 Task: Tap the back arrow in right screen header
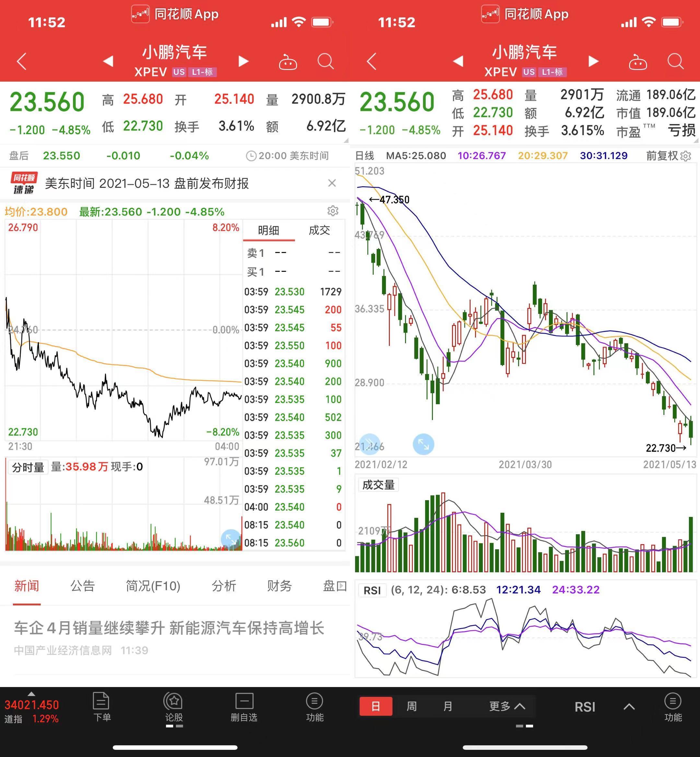(372, 61)
